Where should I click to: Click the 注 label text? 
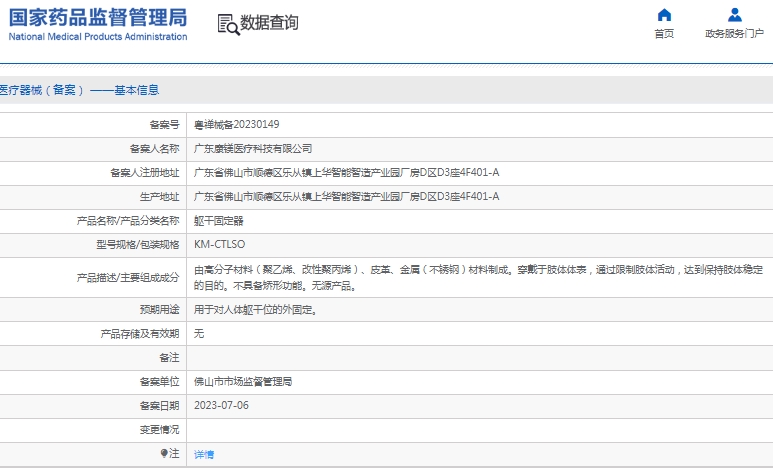(x=174, y=453)
